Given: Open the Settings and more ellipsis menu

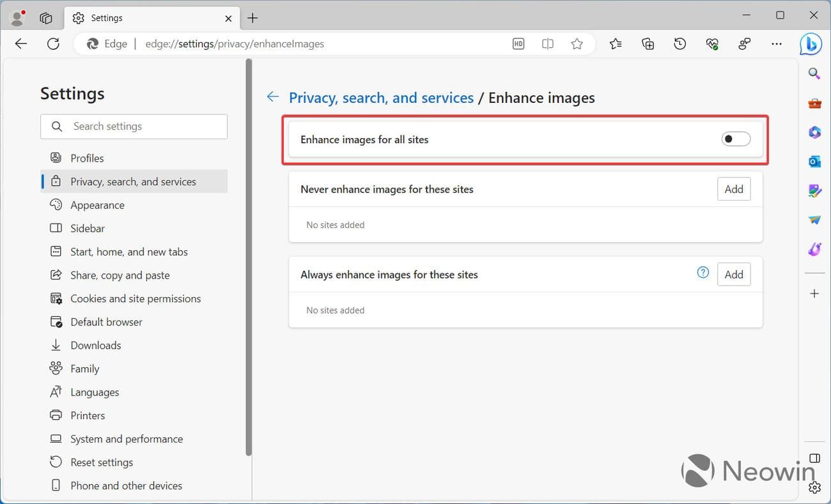Looking at the screenshot, I should (x=777, y=44).
